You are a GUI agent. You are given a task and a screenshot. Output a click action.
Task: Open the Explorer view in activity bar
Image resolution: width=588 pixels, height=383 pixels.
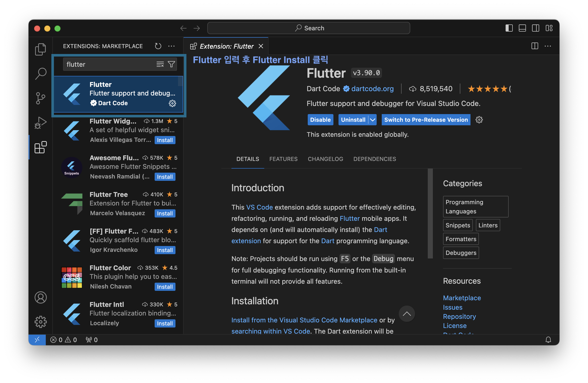40,49
